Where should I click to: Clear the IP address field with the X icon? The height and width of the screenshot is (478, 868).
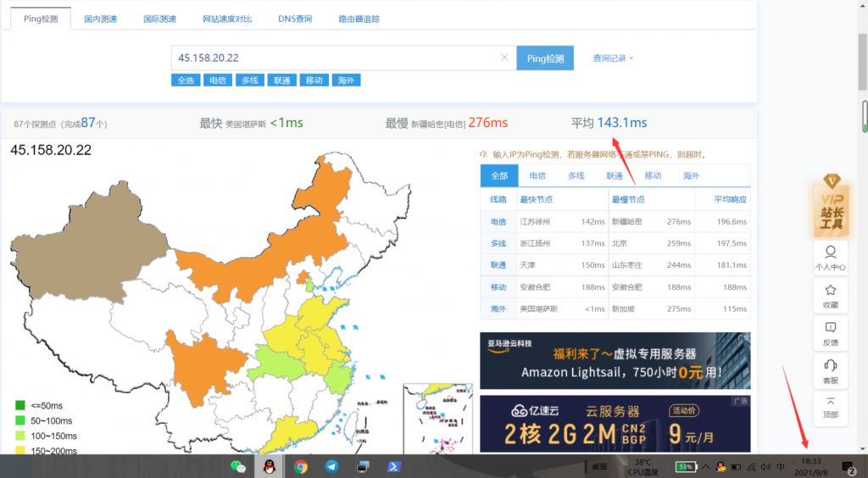[x=504, y=58]
